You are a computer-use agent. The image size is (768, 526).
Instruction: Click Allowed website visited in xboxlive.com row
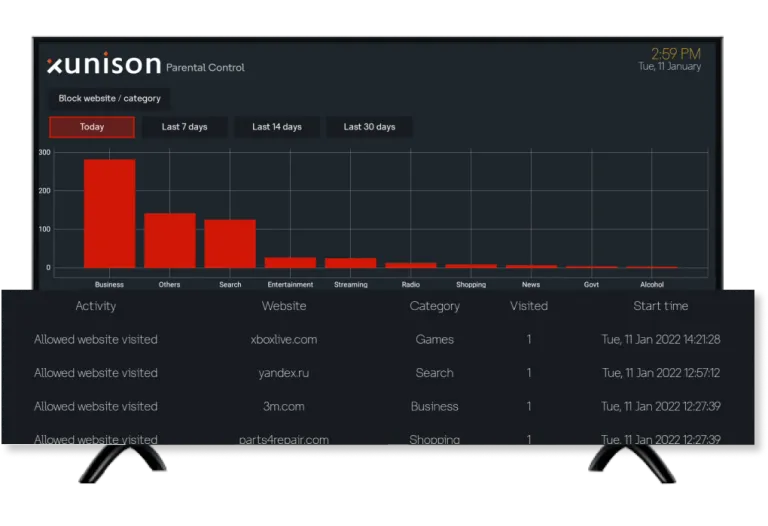pos(96,339)
